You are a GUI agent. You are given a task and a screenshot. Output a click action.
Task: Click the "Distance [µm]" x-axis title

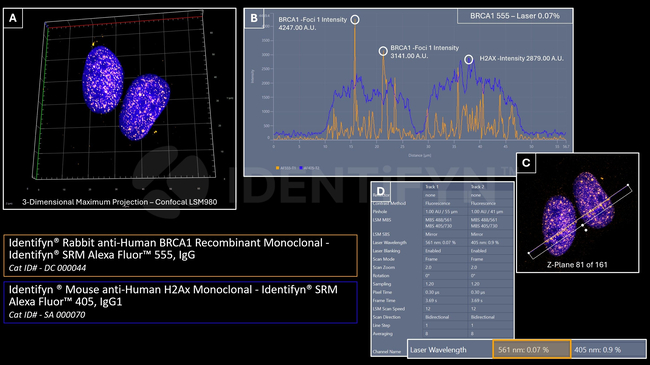420,156
